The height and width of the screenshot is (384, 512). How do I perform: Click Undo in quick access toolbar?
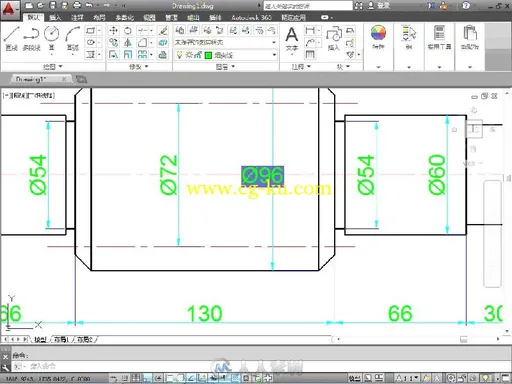89,5
